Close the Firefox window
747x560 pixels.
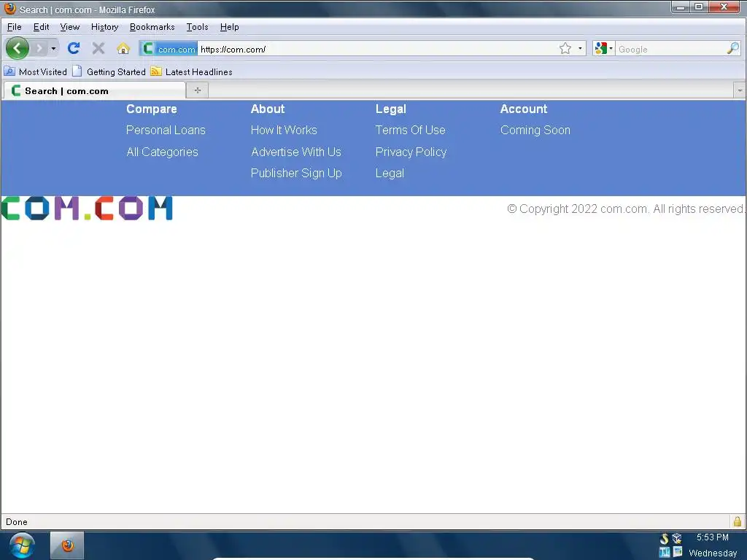(724, 7)
